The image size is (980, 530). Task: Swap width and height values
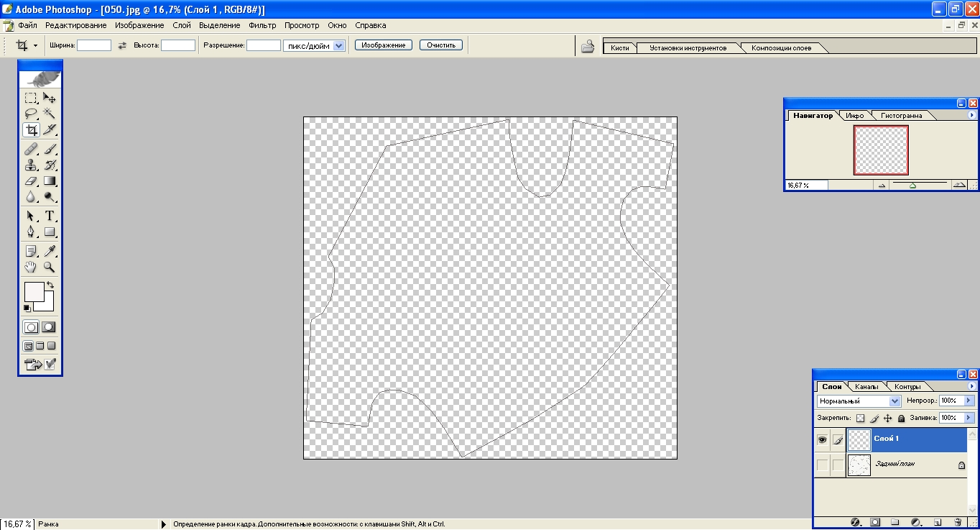[x=122, y=45]
